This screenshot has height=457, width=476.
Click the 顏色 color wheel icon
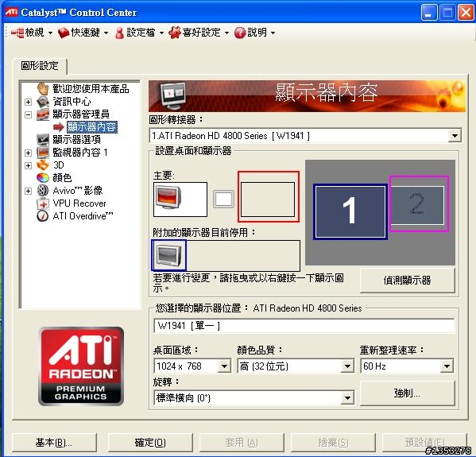pyautogui.click(x=43, y=178)
